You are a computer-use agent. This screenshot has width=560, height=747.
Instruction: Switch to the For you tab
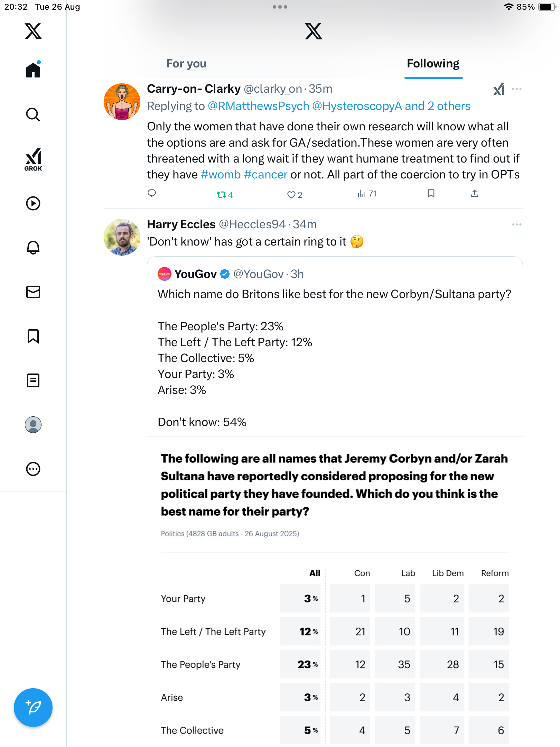(186, 64)
